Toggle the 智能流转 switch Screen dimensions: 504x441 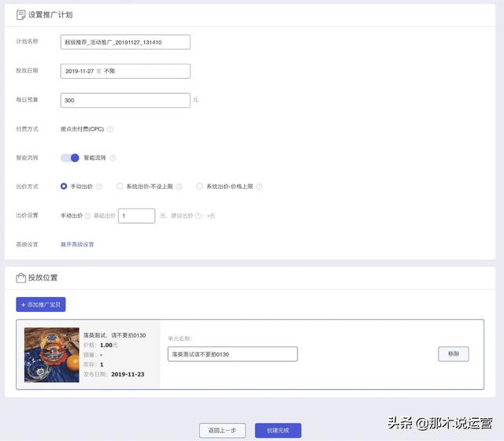[x=70, y=157]
